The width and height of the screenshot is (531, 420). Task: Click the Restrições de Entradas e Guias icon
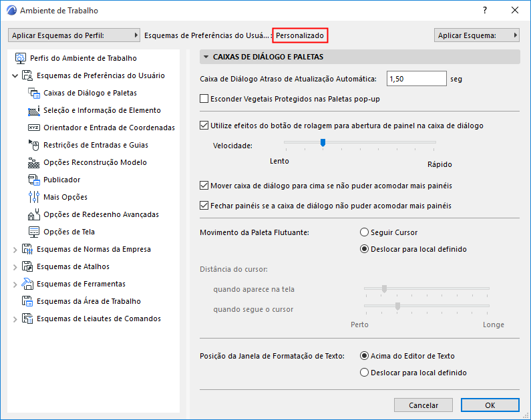click(34, 145)
